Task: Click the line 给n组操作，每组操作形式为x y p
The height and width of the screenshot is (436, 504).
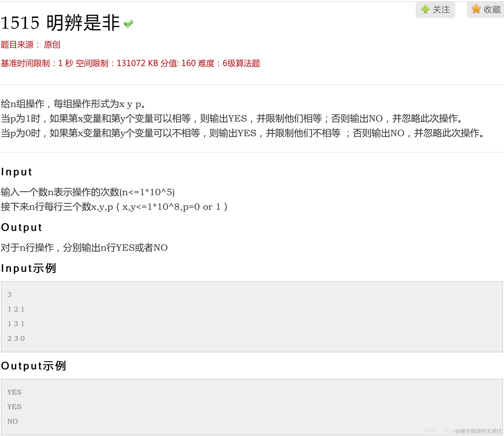Action: tap(73, 104)
